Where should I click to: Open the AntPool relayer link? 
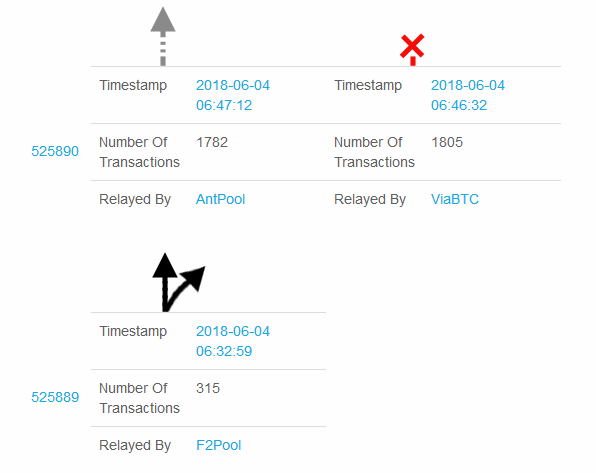pyautogui.click(x=220, y=199)
